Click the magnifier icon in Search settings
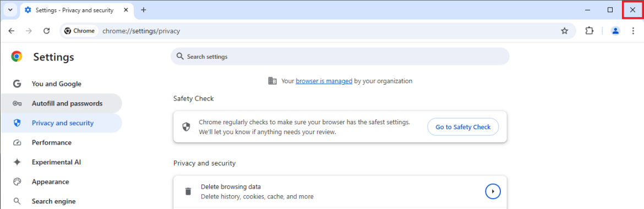This screenshot has width=644, height=209. tap(179, 56)
